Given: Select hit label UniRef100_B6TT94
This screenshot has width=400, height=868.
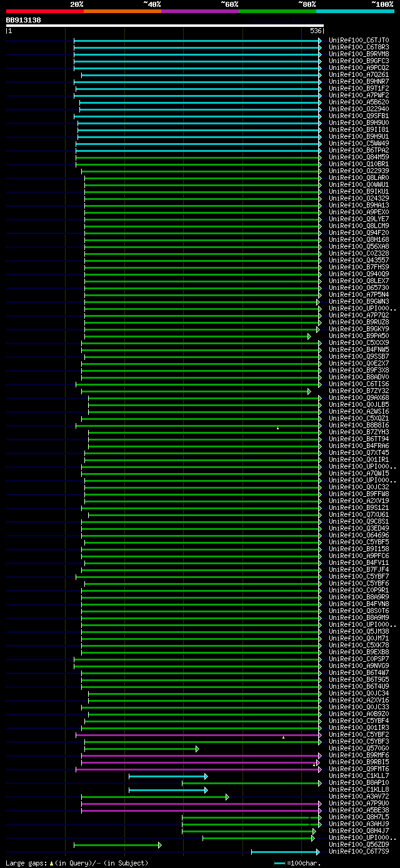Looking at the screenshot, I should click(359, 439).
